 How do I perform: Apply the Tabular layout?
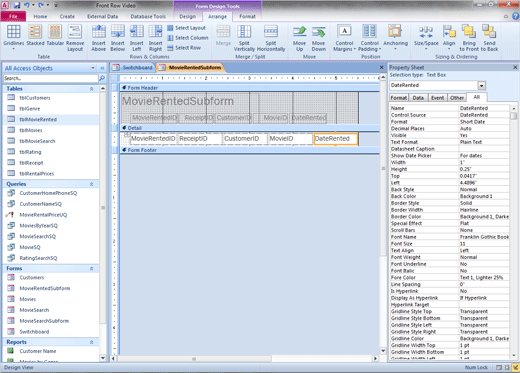coord(55,36)
